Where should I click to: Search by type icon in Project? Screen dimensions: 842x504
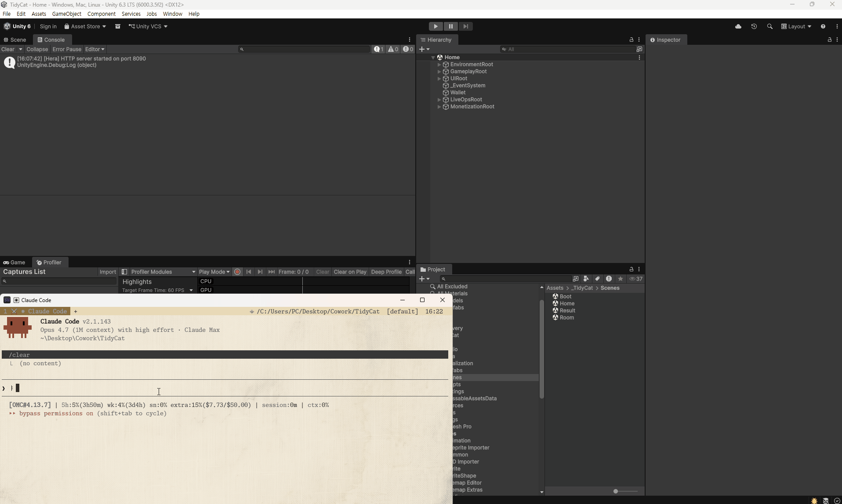click(586, 279)
